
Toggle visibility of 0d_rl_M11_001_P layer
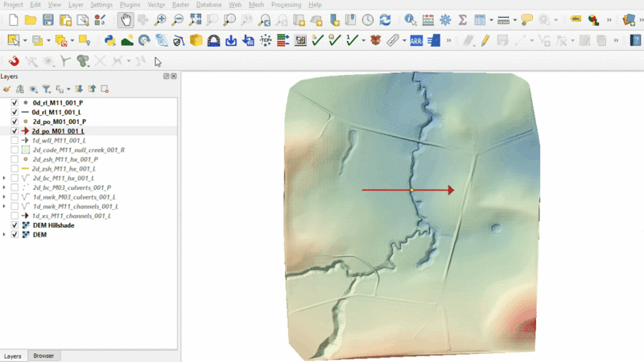pyautogui.click(x=14, y=103)
